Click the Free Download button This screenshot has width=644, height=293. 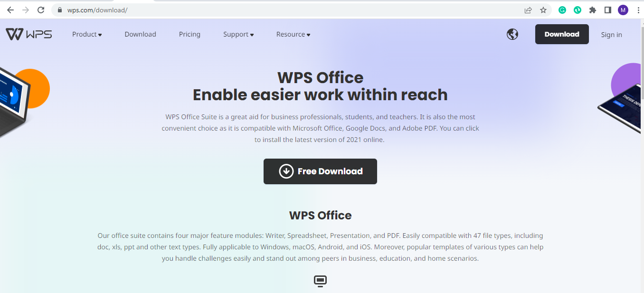click(320, 171)
